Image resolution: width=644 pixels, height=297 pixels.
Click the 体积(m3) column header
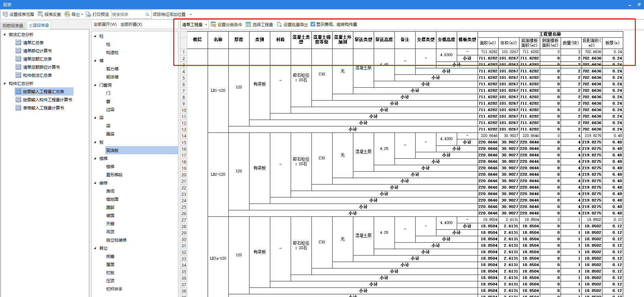509,43
